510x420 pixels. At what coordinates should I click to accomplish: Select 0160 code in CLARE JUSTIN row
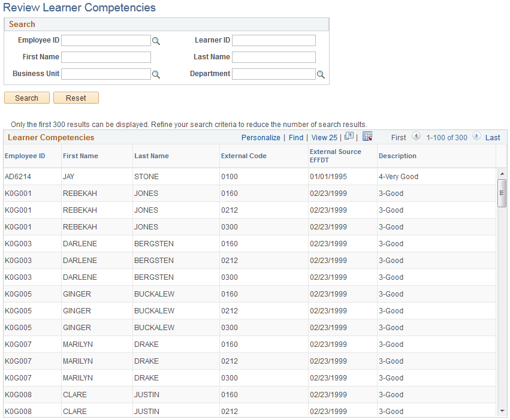pos(230,395)
